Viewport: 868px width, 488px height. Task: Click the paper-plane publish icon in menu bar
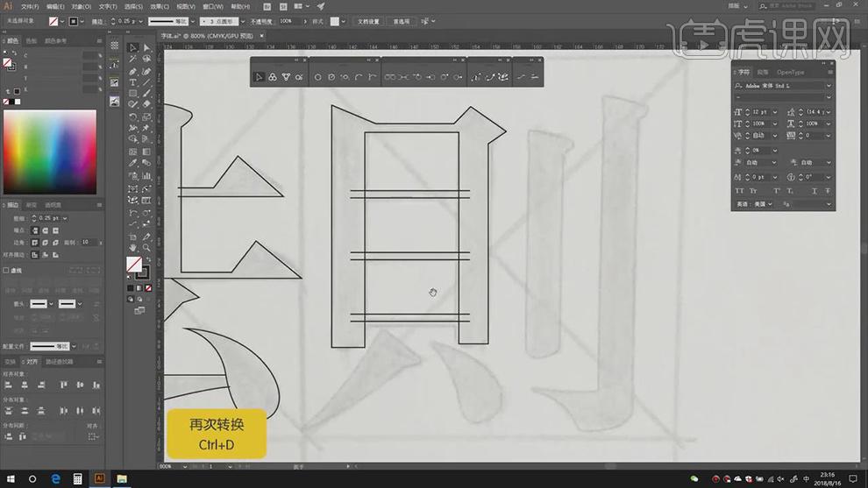(x=321, y=7)
